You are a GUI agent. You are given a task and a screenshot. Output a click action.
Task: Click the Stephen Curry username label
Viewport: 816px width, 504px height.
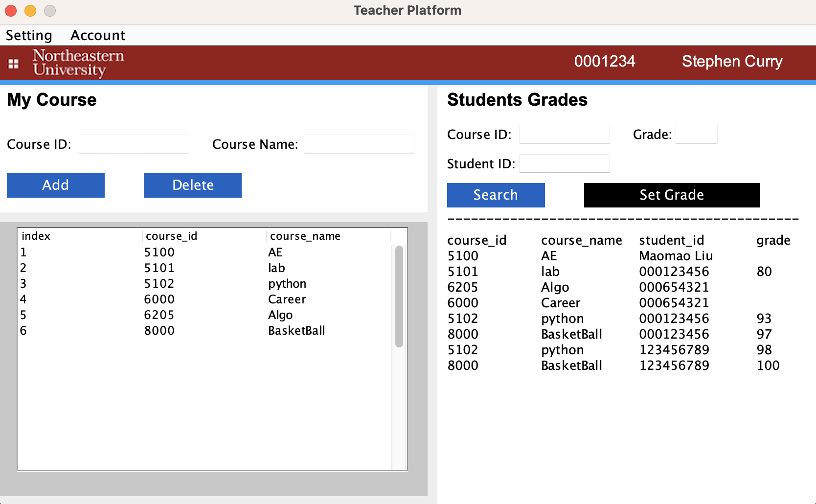pyautogui.click(x=732, y=62)
